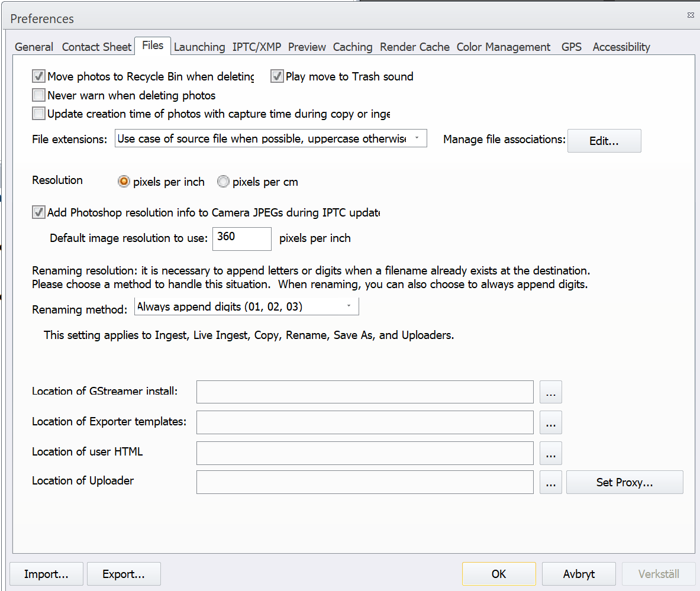The image size is (700, 591).
Task: Check Add Photoshop resolution info checkbox
Action: [39, 212]
